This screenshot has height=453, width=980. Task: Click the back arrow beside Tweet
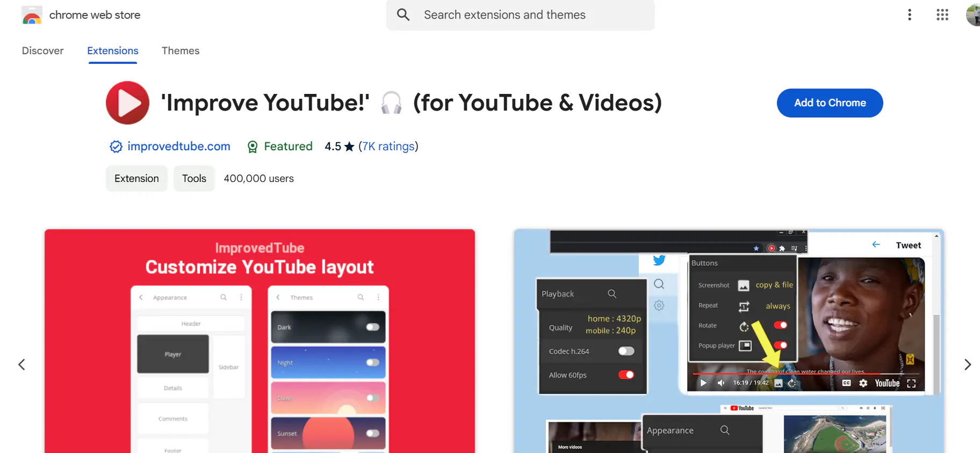click(876, 245)
